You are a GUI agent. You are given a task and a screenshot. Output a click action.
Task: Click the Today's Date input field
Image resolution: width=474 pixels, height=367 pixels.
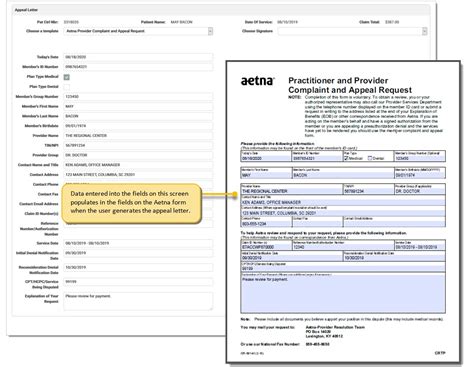coord(138,57)
